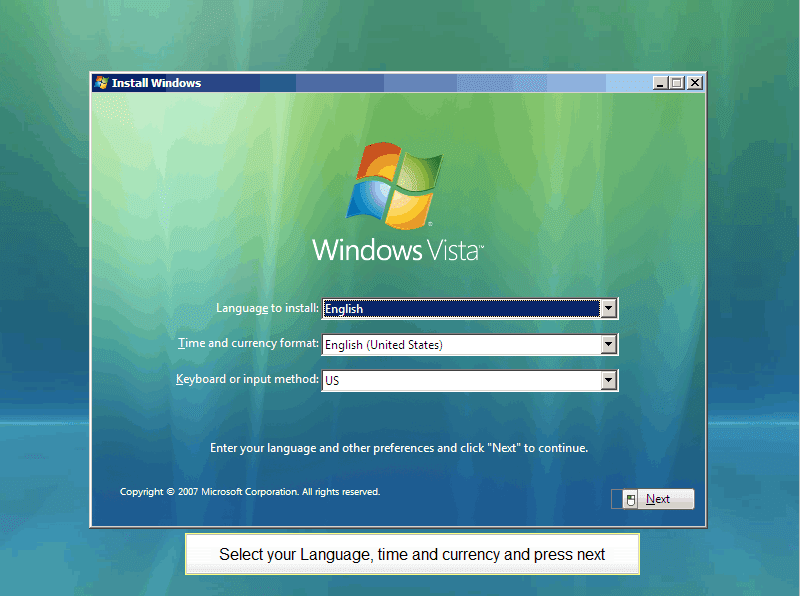Screen dimensions: 800x596
Task: Click the 'Windows Vista' wordmark text
Action: tap(398, 250)
